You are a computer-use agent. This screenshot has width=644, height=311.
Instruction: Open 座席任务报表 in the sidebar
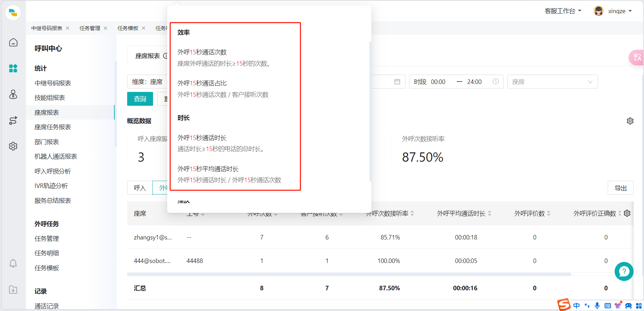pos(53,127)
